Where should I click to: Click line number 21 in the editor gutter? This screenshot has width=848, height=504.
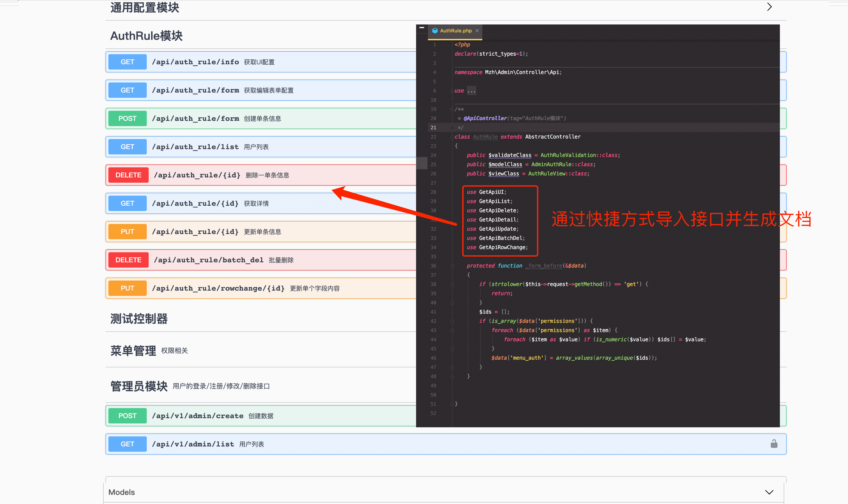[433, 128]
